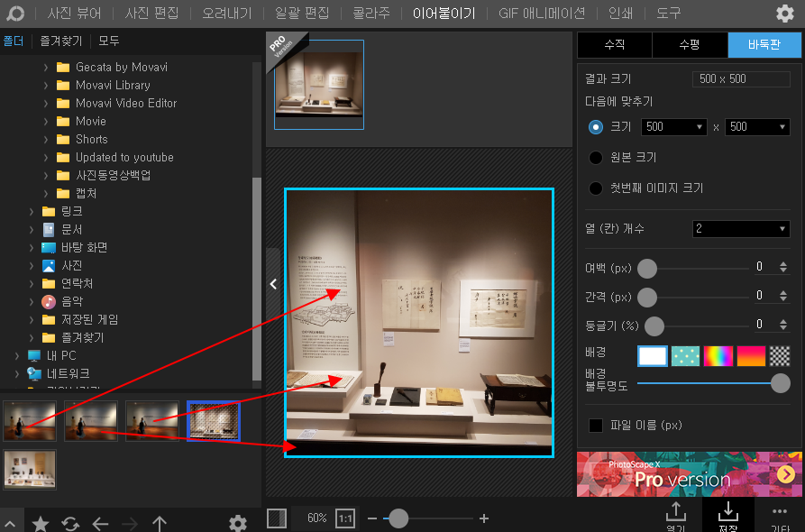Image resolution: width=805 pixels, height=532 pixels.
Task: Zoom in with the plus icon
Action: [483, 518]
